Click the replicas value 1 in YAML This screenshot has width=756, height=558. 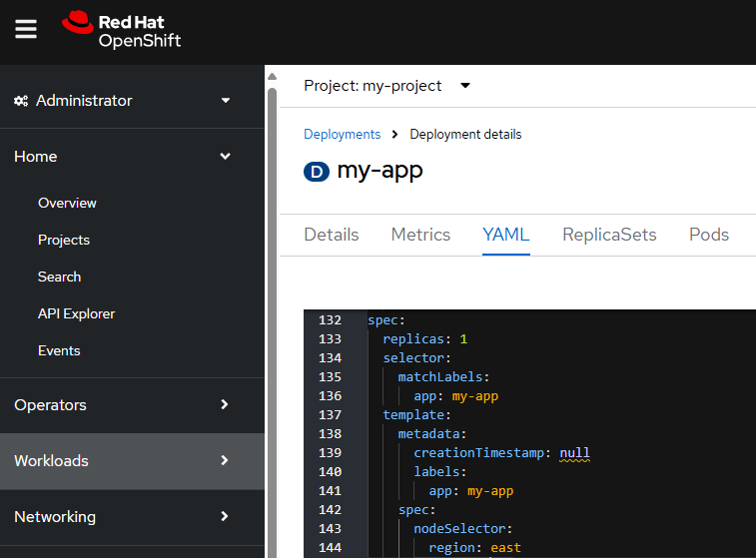pyautogui.click(x=463, y=339)
